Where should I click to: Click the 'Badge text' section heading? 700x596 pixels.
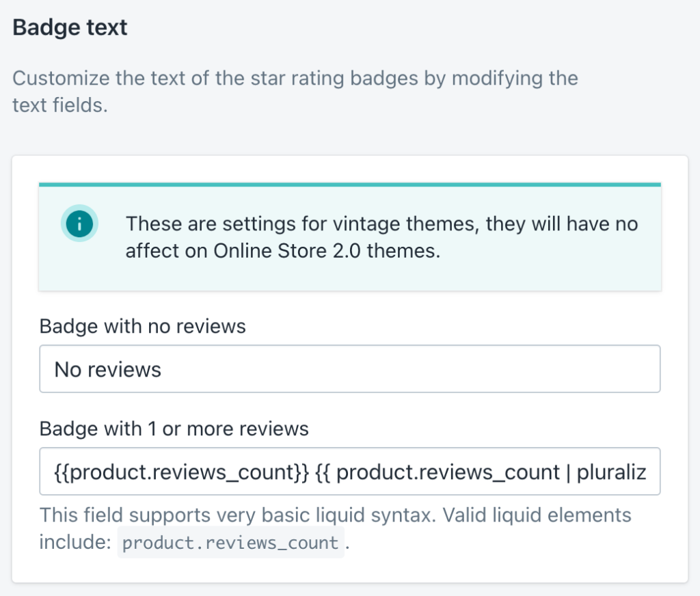point(70,28)
